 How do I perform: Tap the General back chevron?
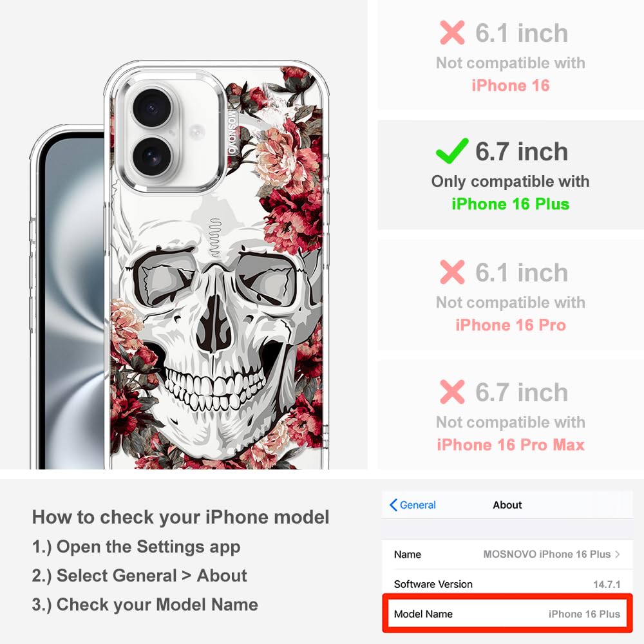click(393, 505)
